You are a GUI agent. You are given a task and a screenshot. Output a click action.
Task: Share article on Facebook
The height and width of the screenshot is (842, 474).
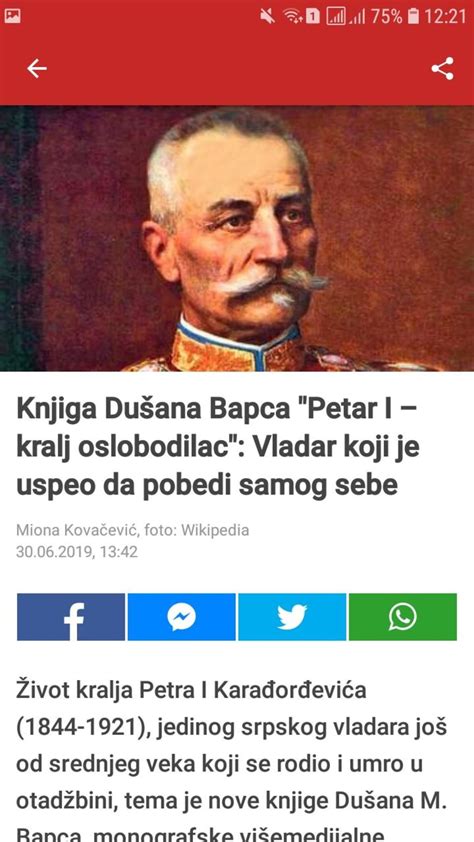click(x=71, y=617)
